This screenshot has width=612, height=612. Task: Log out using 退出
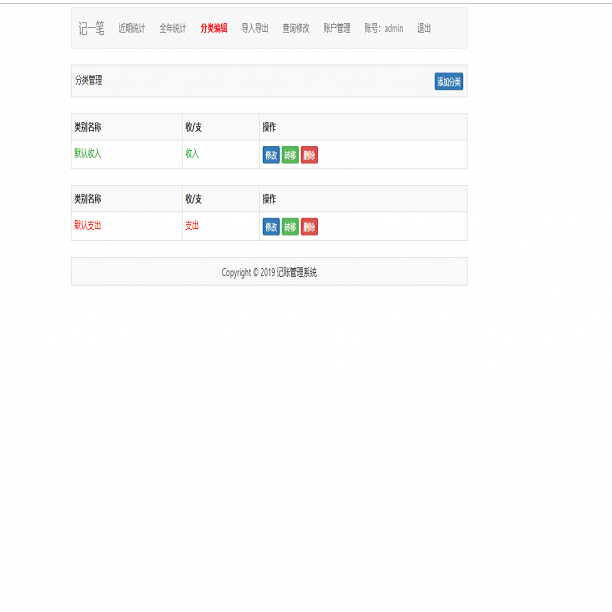[x=424, y=28]
